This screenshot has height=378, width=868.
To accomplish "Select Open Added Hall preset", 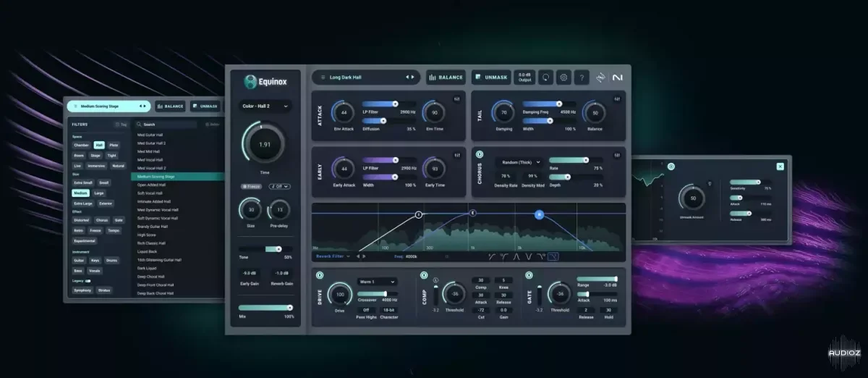I will click(153, 185).
